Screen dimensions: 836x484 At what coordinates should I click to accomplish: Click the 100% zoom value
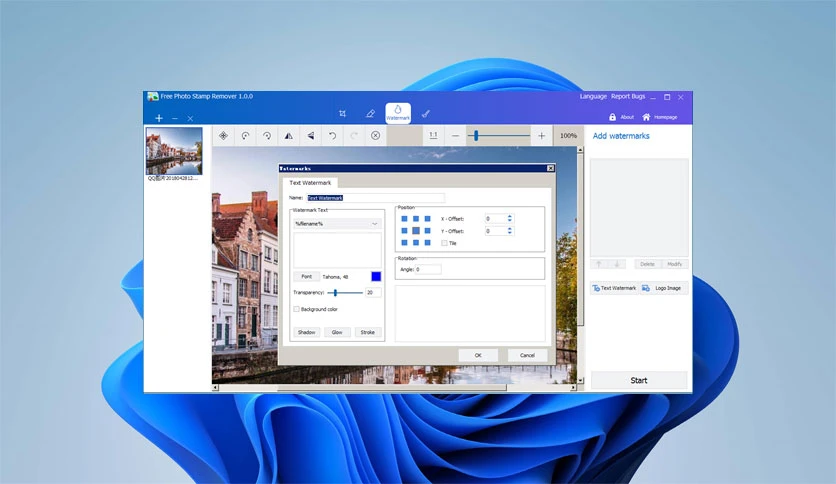[x=568, y=136]
